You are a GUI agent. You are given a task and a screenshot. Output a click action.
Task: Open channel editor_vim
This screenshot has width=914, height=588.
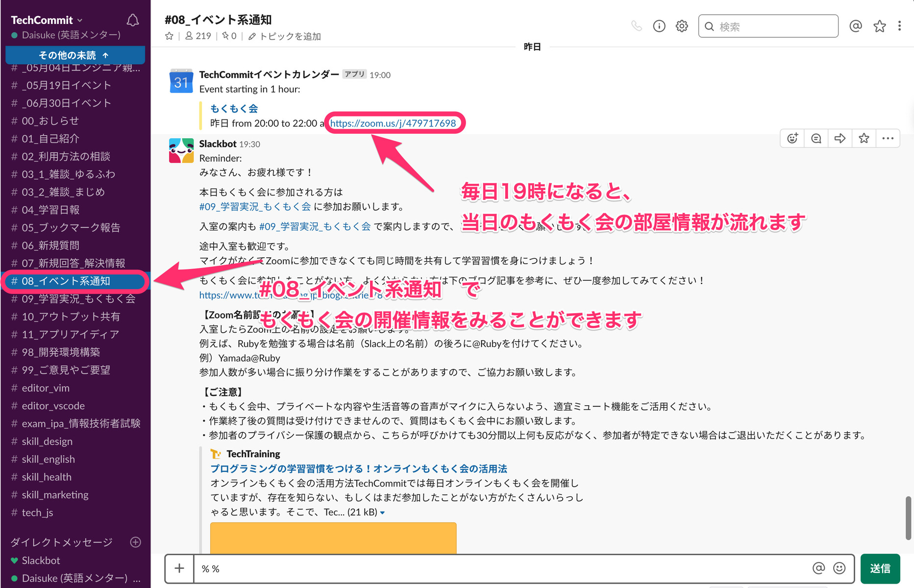[75, 388]
